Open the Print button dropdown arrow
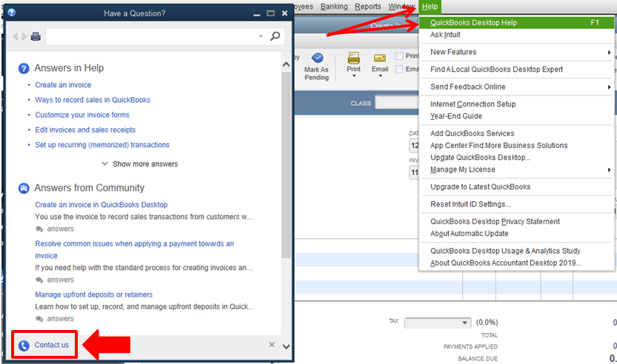Image resolution: width=617 pixels, height=364 pixels. (353, 76)
